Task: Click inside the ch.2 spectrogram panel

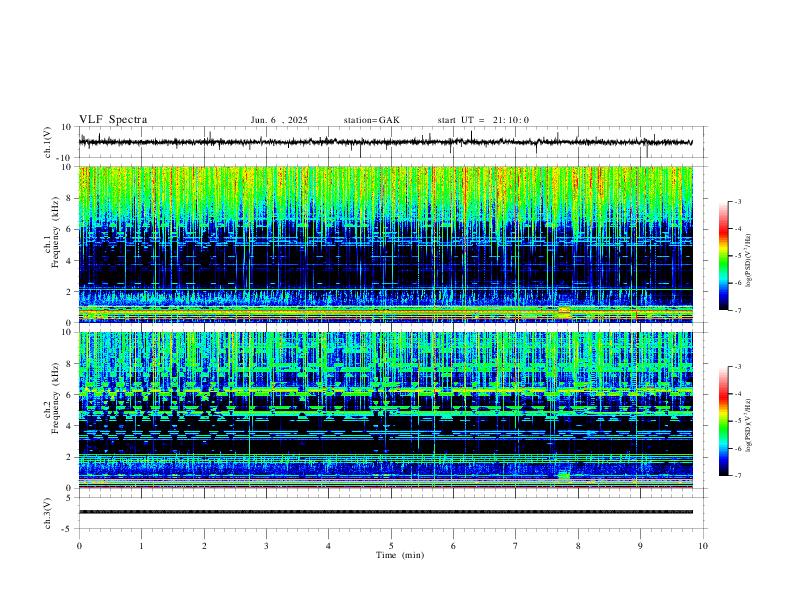Action: tap(386, 410)
